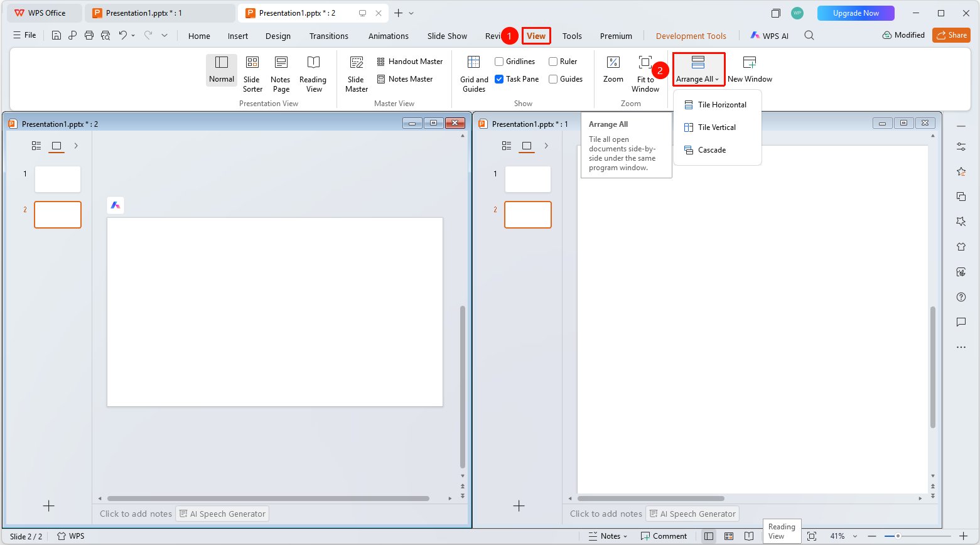Open the new tab dropdown arrow
This screenshot has width=980, height=545.
[x=411, y=13]
